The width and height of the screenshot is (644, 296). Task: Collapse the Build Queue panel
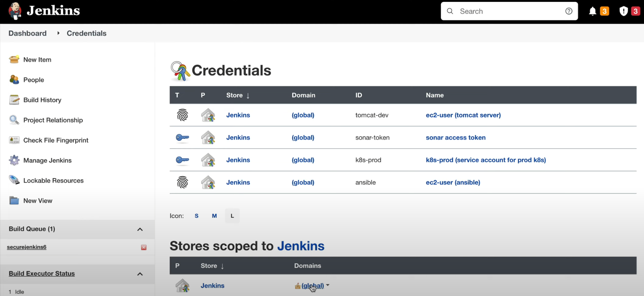tap(140, 229)
